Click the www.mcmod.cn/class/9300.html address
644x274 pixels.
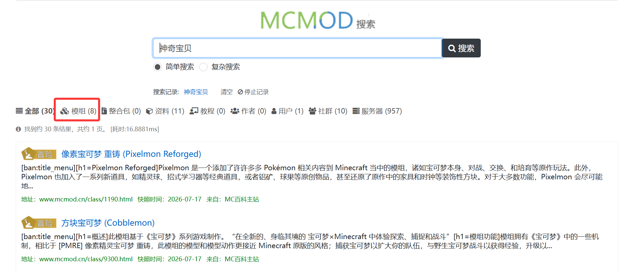click(x=86, y=259)
